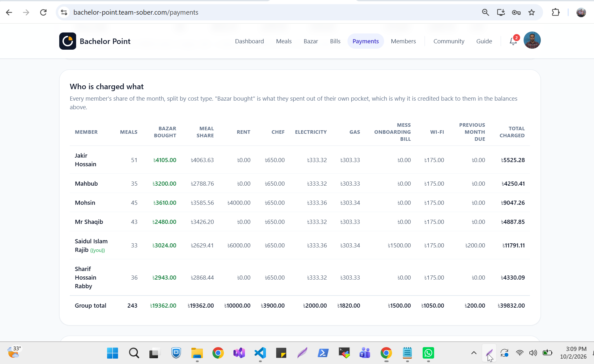Open the Members page

(403, 41)
